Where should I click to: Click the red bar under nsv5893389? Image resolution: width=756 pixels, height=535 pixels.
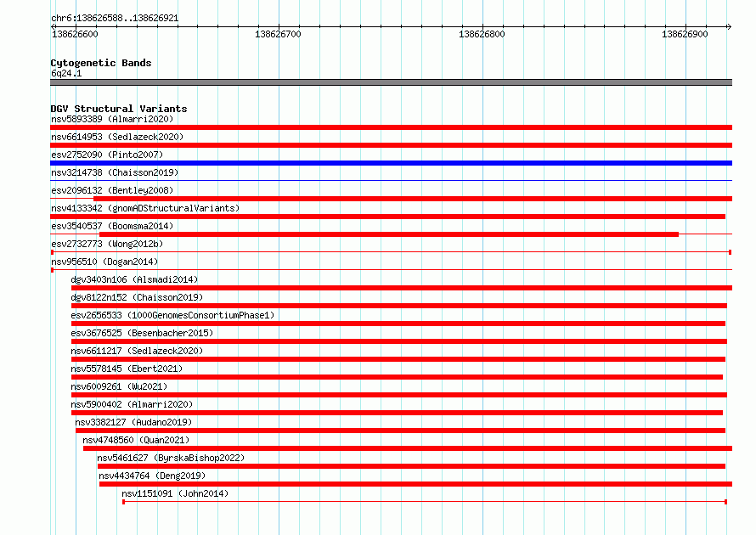point(391,127)
